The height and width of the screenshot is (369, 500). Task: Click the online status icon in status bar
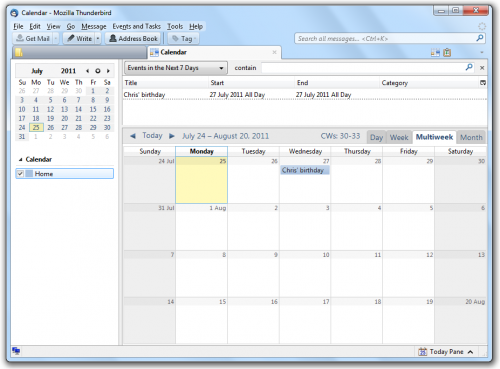click(x=16, y=351)
